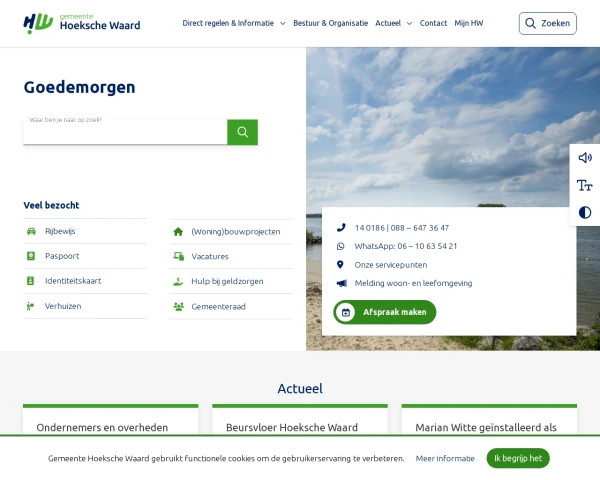Image resolution: width=600 pixels, height=480 pixels.
Task: Click the hand icon beside Hulp bij geldzorgen
Action: pyautogui.click(x=178, y=281)
